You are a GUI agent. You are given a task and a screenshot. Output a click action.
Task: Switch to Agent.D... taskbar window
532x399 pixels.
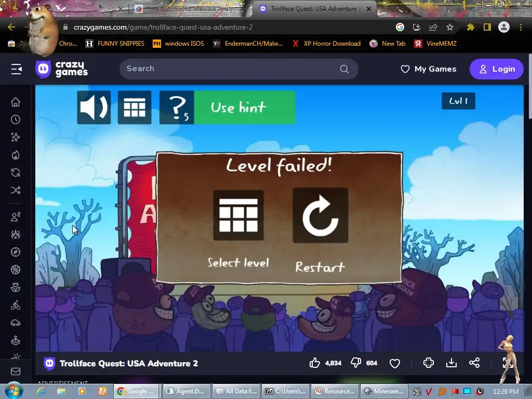pos(187,391)
